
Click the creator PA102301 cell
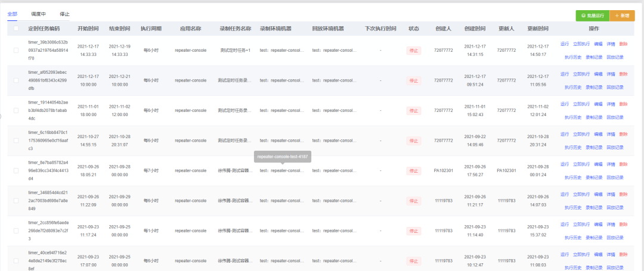443,170
